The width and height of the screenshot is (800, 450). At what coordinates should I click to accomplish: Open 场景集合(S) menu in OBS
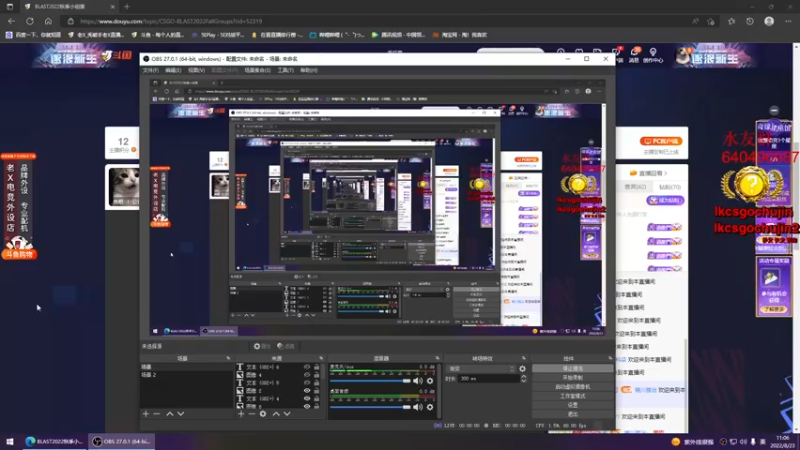click(258, 70)
